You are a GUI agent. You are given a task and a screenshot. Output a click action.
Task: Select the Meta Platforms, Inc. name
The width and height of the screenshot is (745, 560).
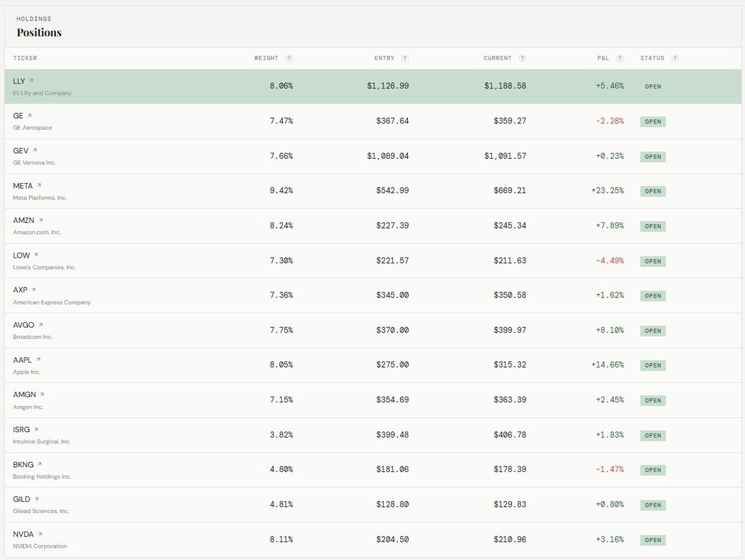pyautogui.click(x=40, y=197)
